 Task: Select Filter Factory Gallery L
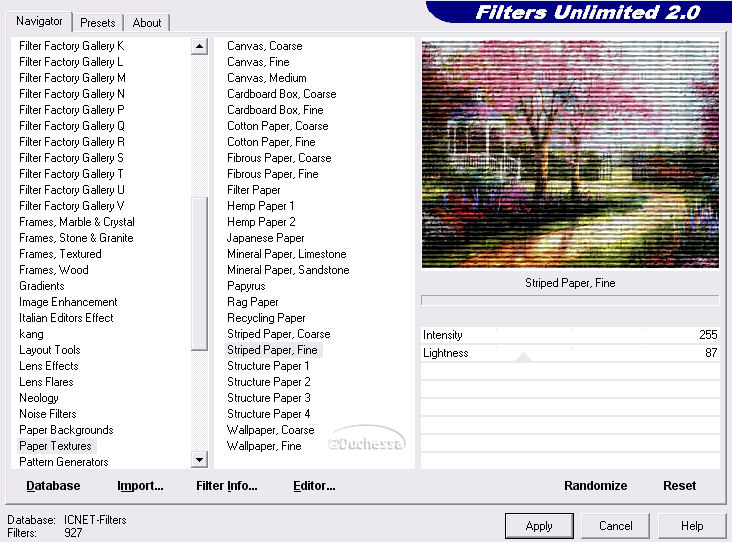pos(71,62)
